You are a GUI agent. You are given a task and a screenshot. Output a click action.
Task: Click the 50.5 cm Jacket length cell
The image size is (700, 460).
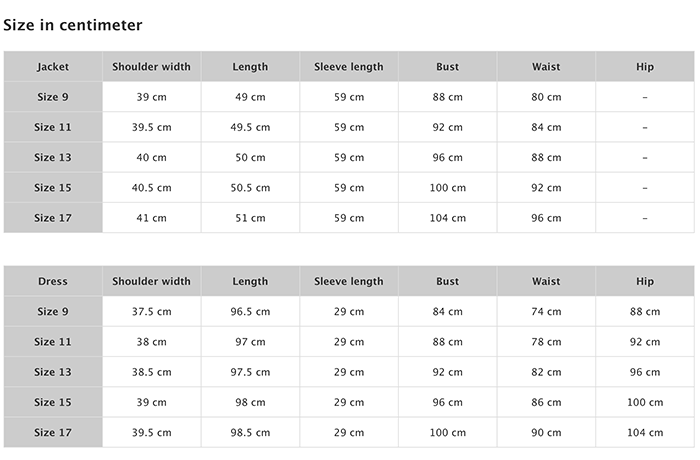[250, 188]
